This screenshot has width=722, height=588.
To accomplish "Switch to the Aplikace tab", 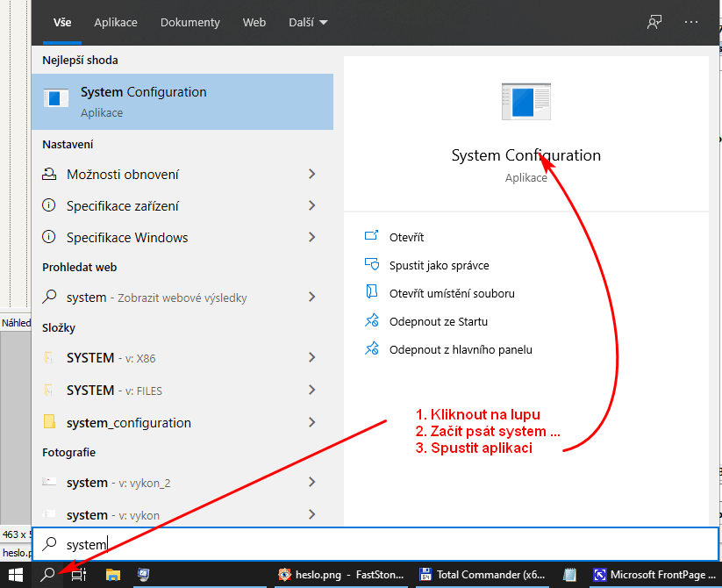I will click(x=116, y=23).
